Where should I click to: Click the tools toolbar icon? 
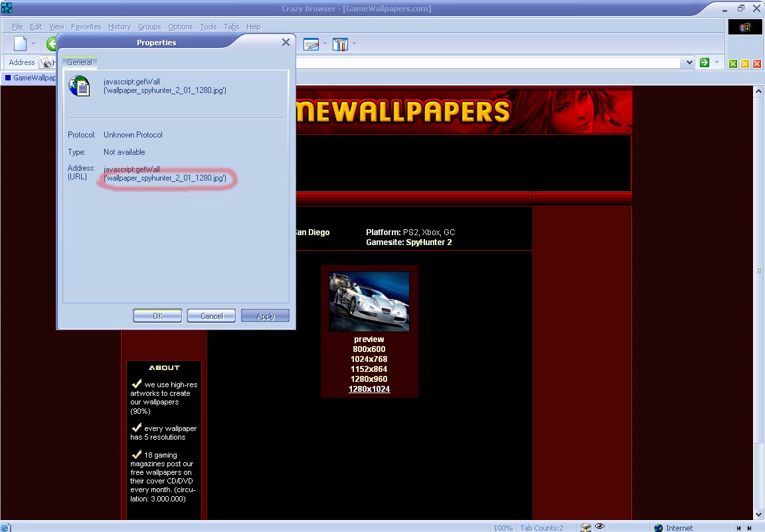pos(340,44)
